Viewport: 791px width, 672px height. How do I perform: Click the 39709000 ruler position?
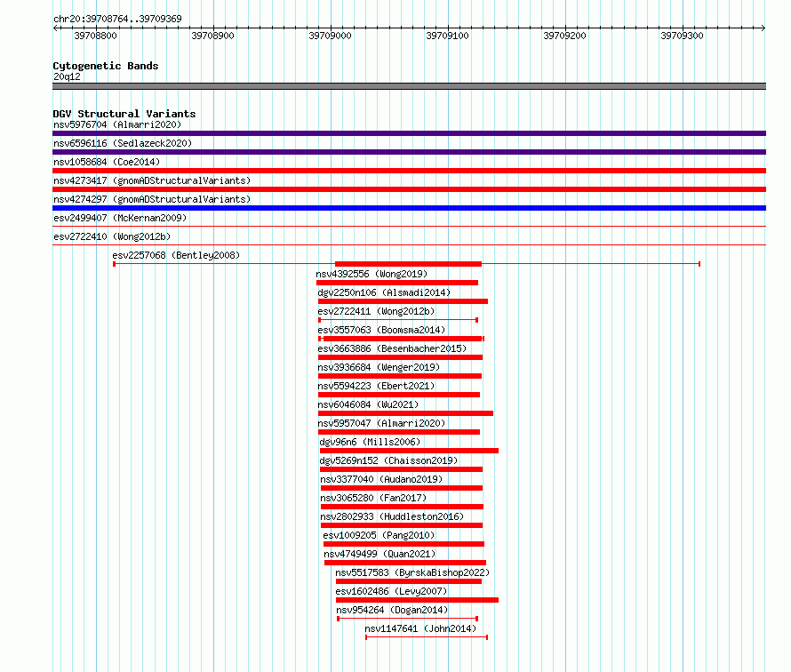tap(330, 36)
